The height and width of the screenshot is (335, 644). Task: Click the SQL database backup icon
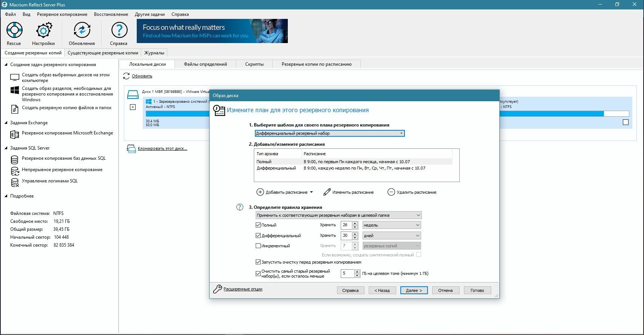[15, 160]
